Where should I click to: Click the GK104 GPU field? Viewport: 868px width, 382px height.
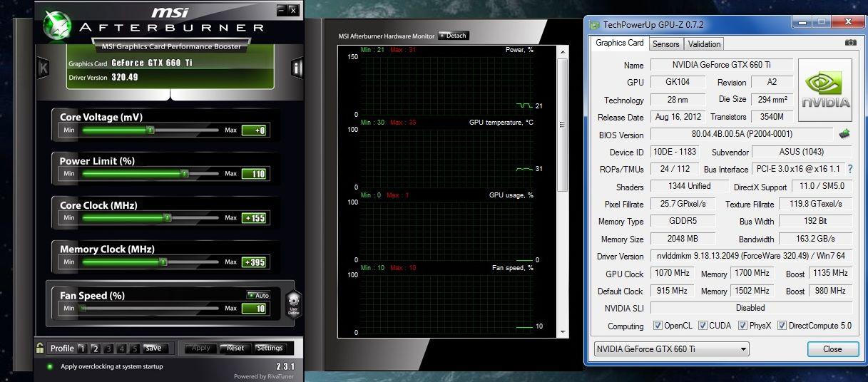coord(678,82)
